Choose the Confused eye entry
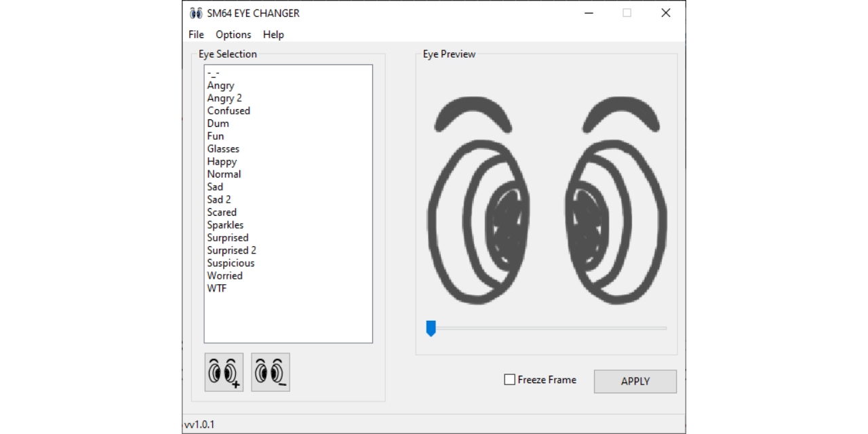 pos(288,111)
